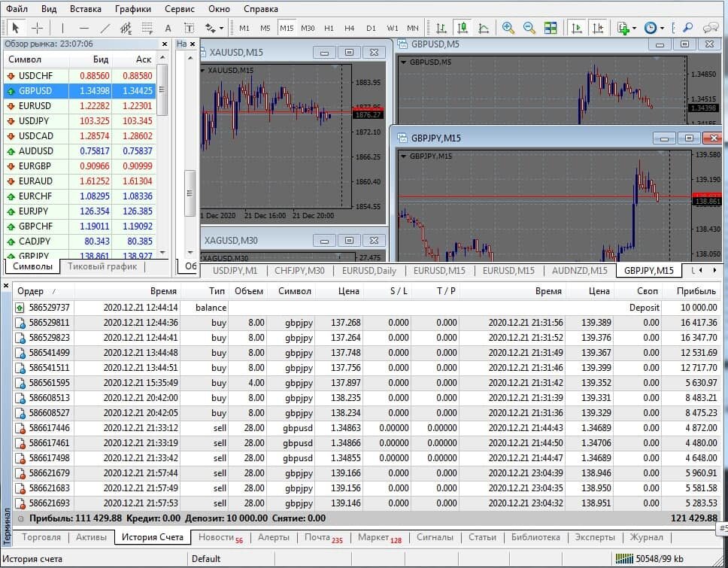Open the chat bubbles icon
Screen dimensions: 728x568
click(x=711, y=28)
